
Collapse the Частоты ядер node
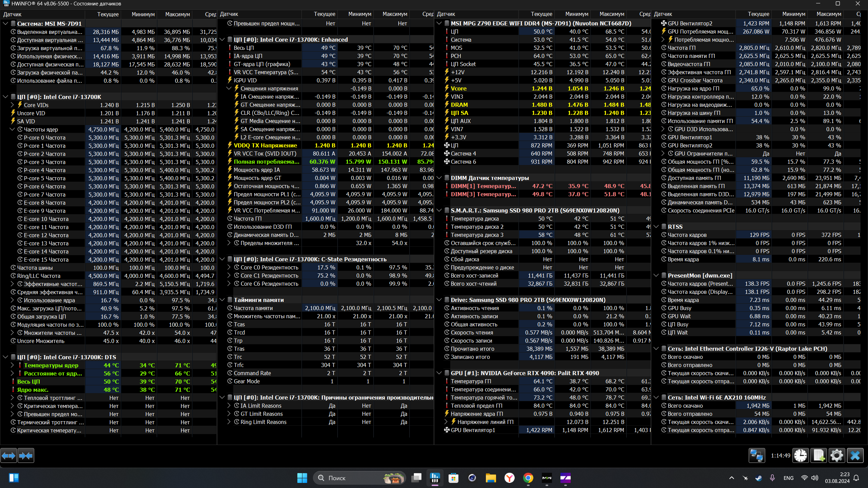[12, 129]
